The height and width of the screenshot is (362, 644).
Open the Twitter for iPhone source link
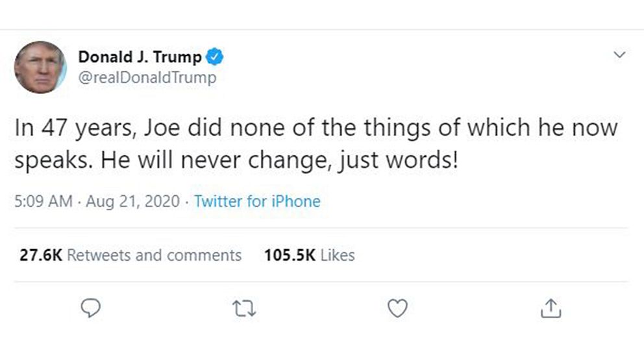(x=257, y=201)
